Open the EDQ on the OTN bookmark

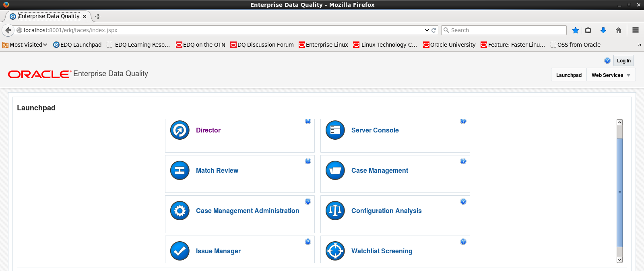tap(200, 45)
